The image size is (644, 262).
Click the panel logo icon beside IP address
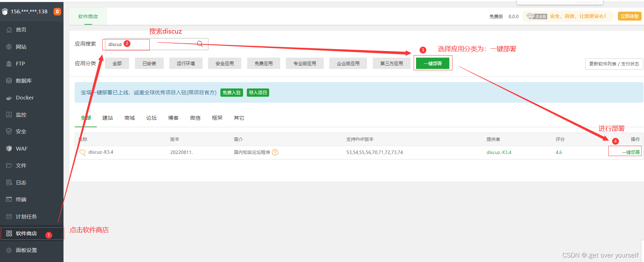click(5, 12)
